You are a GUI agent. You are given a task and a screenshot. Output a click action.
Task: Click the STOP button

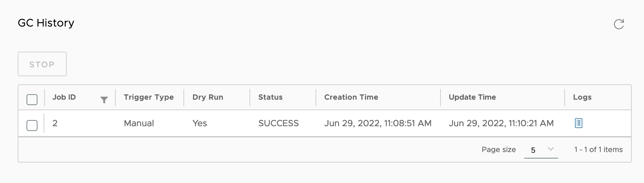pyautogui.click(x=42, y=64)
